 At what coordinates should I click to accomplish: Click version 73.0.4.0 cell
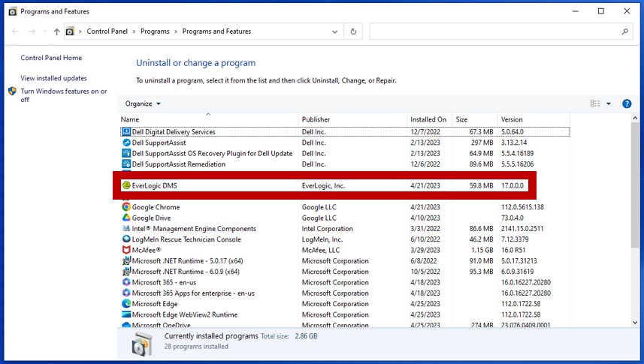click(x=512, y=218)
